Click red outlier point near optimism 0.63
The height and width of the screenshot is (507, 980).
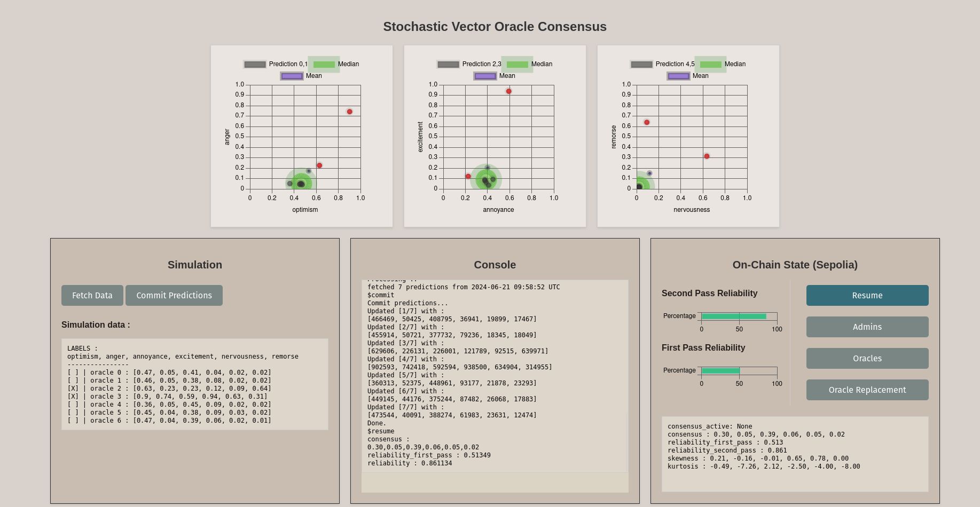(x=319, y=165)
